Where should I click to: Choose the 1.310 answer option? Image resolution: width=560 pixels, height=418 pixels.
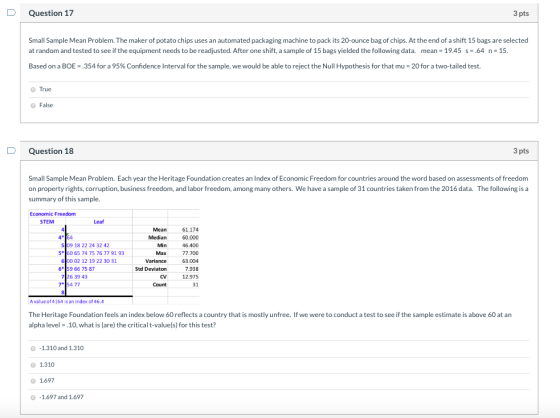click(x=33, y=365)
